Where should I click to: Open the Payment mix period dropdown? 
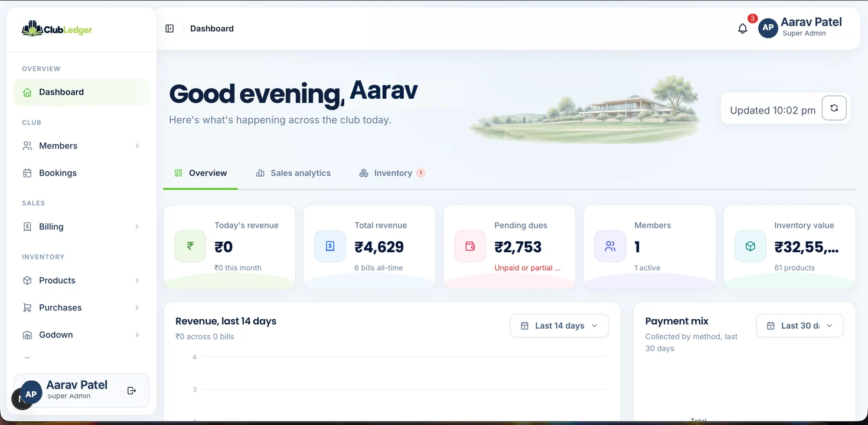coord(800,326)
